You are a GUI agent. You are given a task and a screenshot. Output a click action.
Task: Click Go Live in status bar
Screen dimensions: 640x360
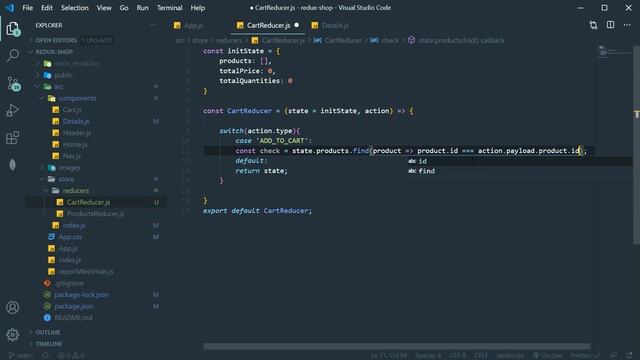point(547,356)
